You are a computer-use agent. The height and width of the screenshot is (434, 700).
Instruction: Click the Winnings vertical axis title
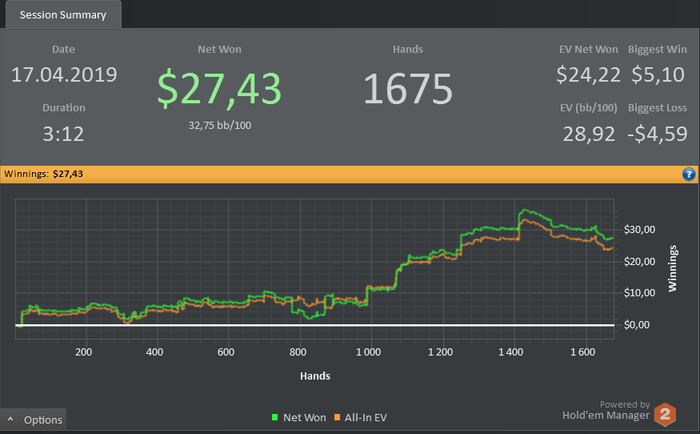pyautogui.click(x=672, y=268)
